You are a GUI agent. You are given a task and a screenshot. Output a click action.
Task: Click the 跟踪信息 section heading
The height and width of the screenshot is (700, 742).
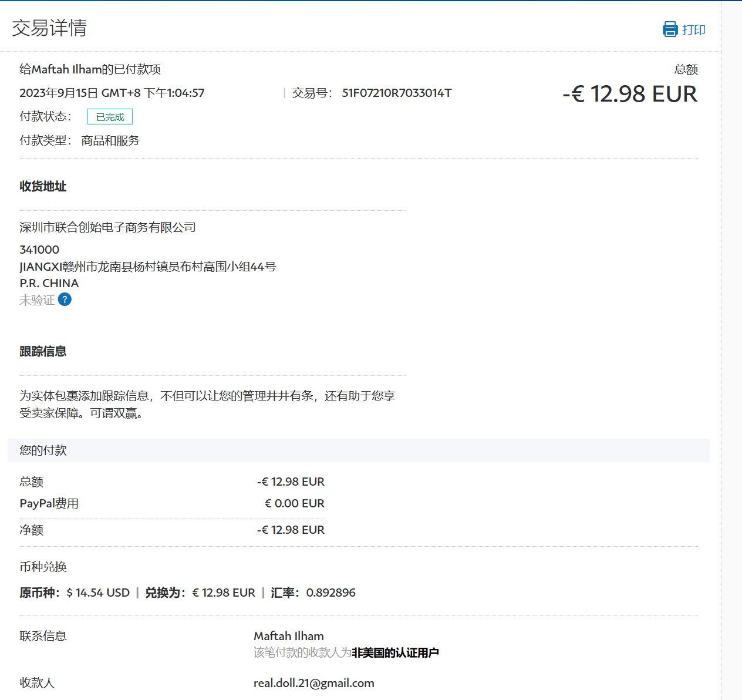[x=43, y=351]
